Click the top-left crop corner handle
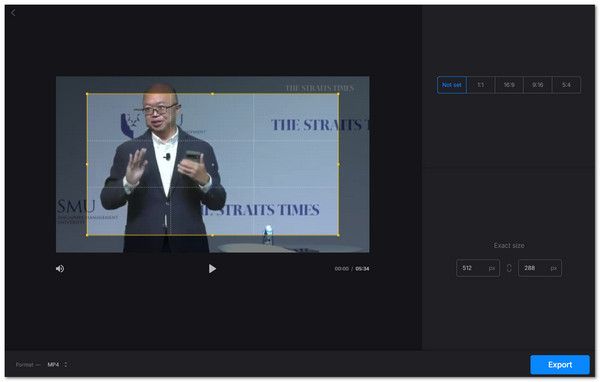Viewport: 600px width, 382px height. (87, 94)
